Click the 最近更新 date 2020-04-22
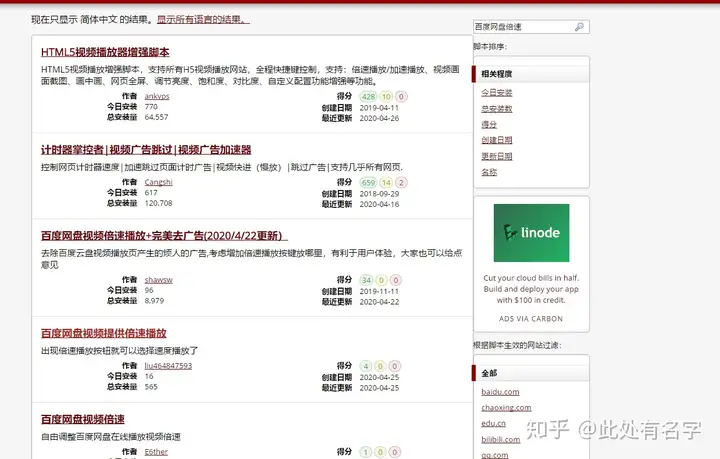Image resolution: width=720 pixels, height=459 pixels. pos(379,302)
